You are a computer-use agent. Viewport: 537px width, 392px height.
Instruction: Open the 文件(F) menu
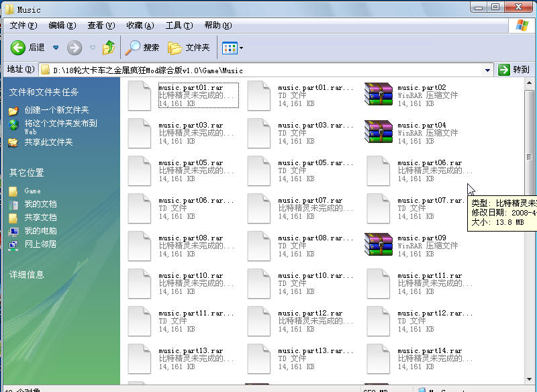tap(23, 26)
